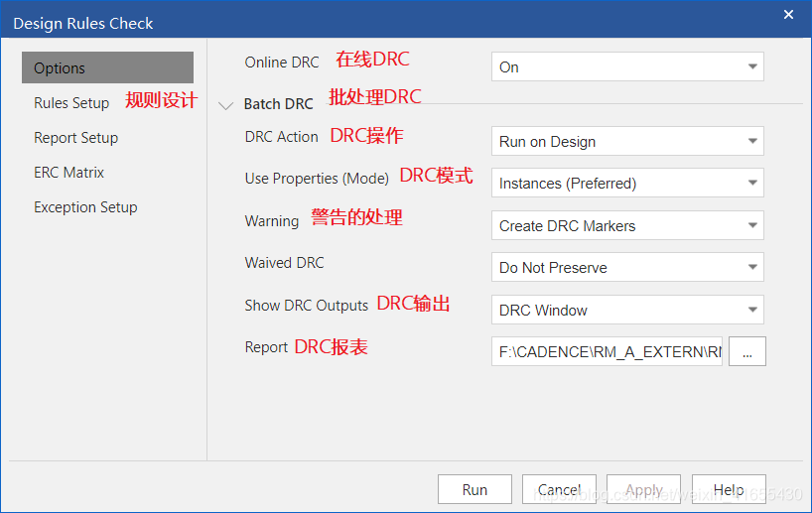The width and height of the screenshot is (812, 513).
Task: Expand the DRC Action dropdown
Action: click(x=627, y=142)
